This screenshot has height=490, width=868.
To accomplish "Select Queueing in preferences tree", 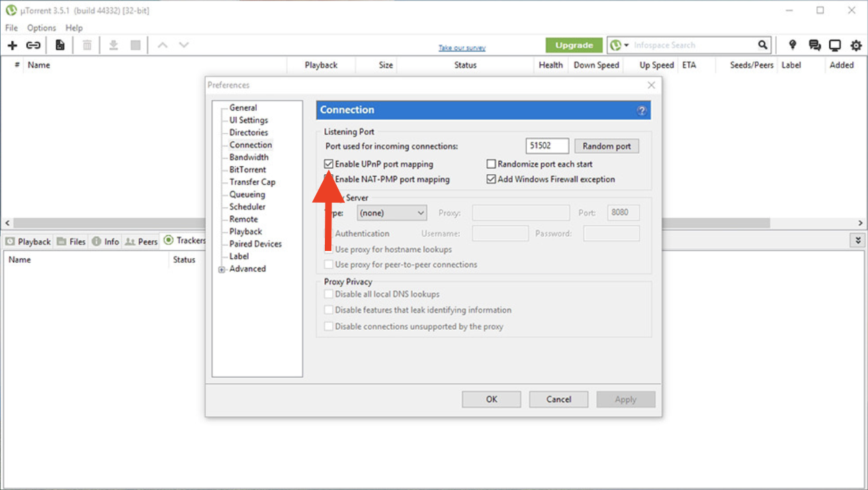I will (247, 194).
